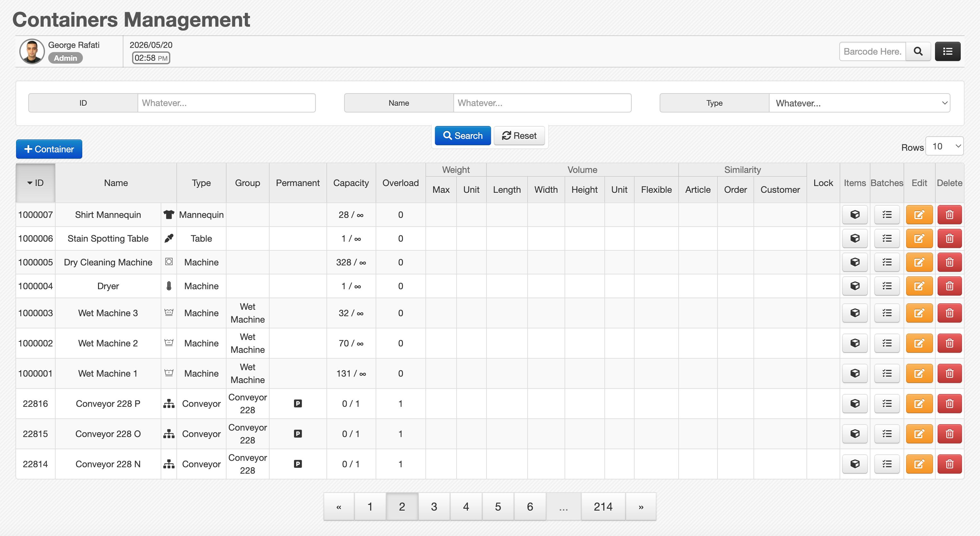Select the Dry Cleaning Machine name cell
The width and height of the screenshot is (980, 536).
(x=108, y=262)
